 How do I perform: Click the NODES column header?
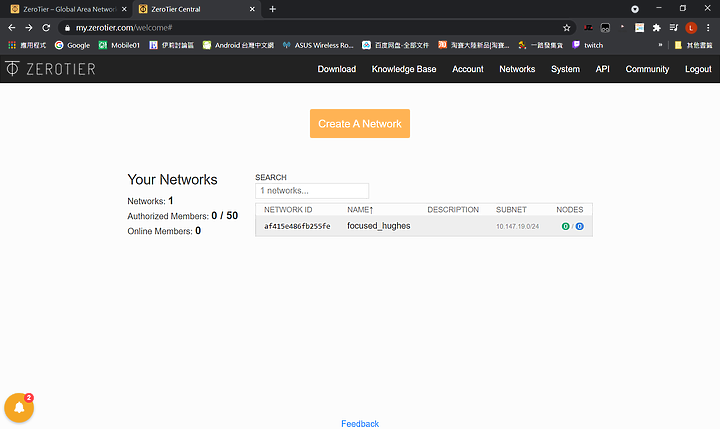coord(569,209)
